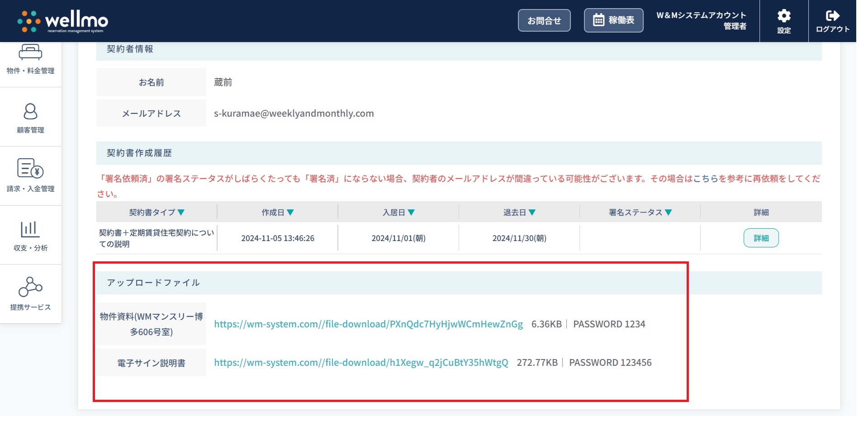Click file size 272.77KB
The image size is (868, 421).
pos(537,363)
